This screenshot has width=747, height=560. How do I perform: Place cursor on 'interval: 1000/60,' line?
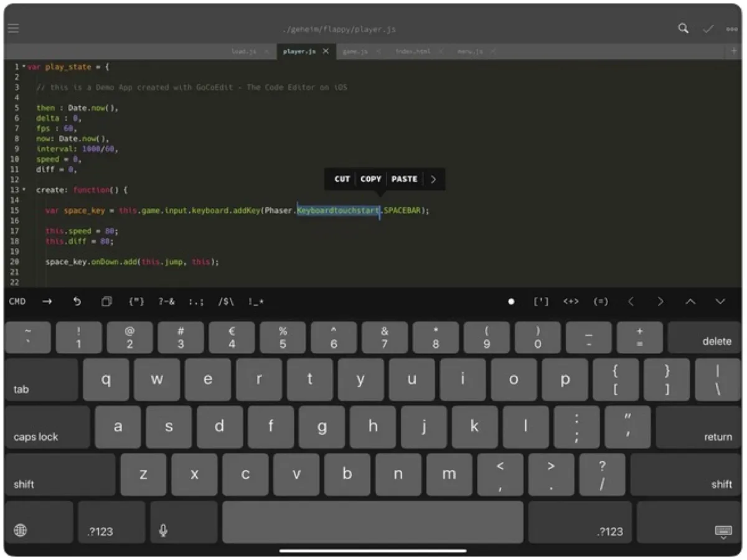pos(77,149)
